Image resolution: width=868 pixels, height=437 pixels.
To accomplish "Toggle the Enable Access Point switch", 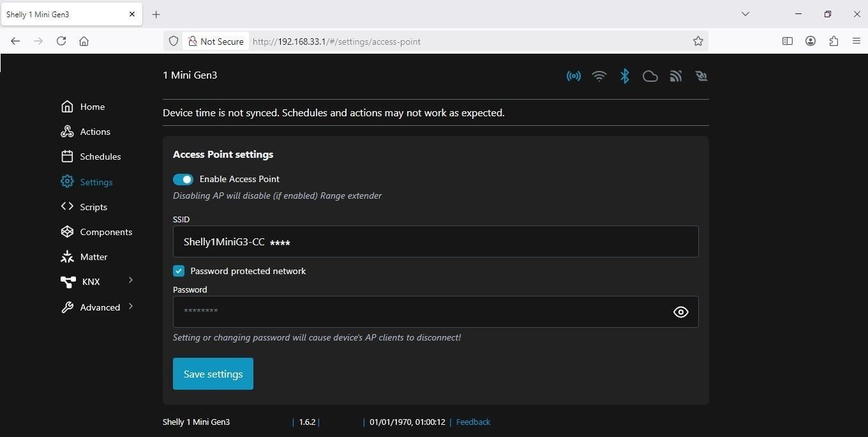I will (x=183, y=180).
